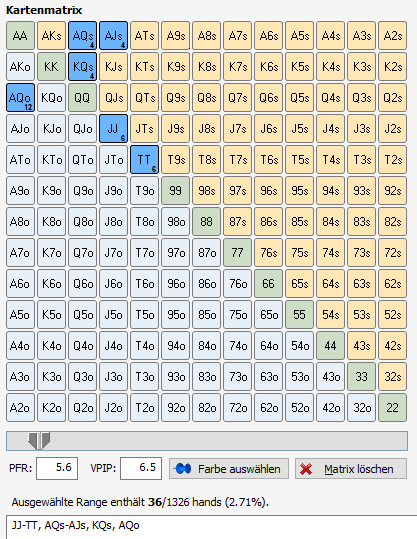Click the Farbe auswählen button
The height and width of the screenshot is (539, 417).
tap(229, 469)
